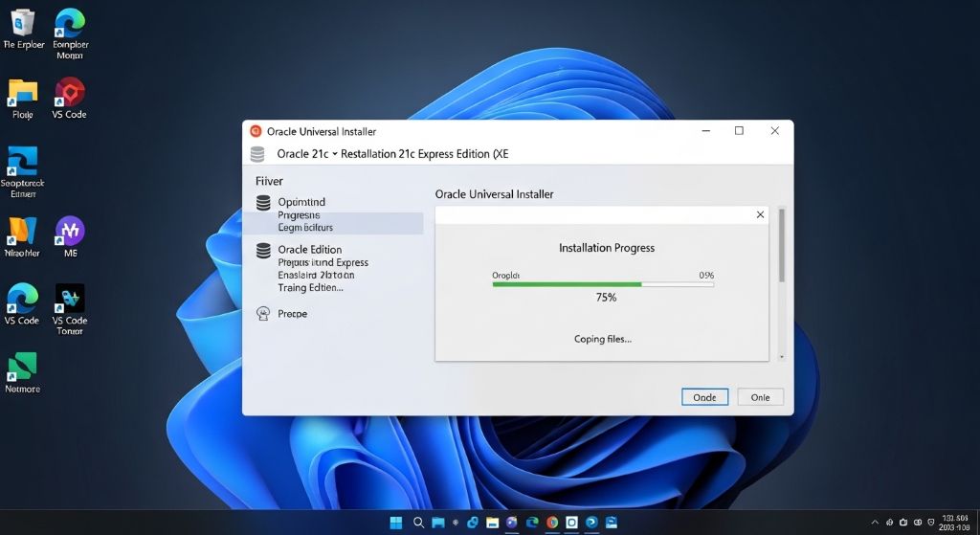Image resolution: width=980 pixels, height=535 pixels.
Task: Open the Edge desktop icon labeled Eomploer
Action: click(70, 33)
